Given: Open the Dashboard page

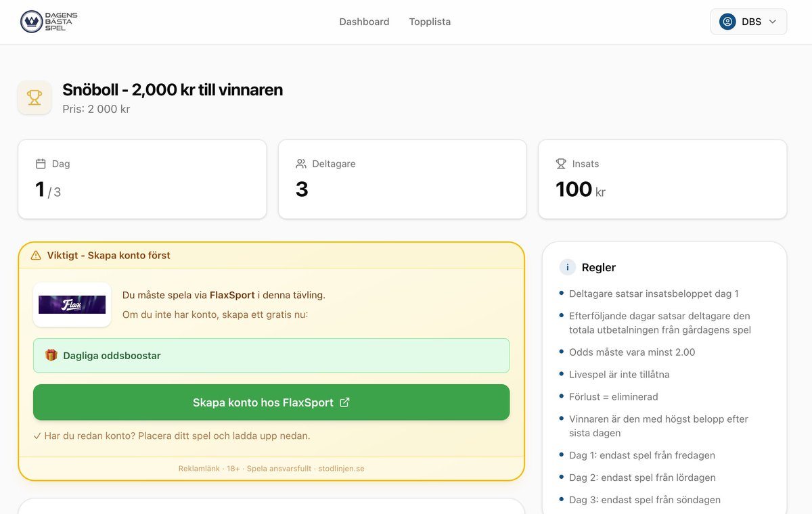Looking at the screenshot, I should (x=364, y=22).
